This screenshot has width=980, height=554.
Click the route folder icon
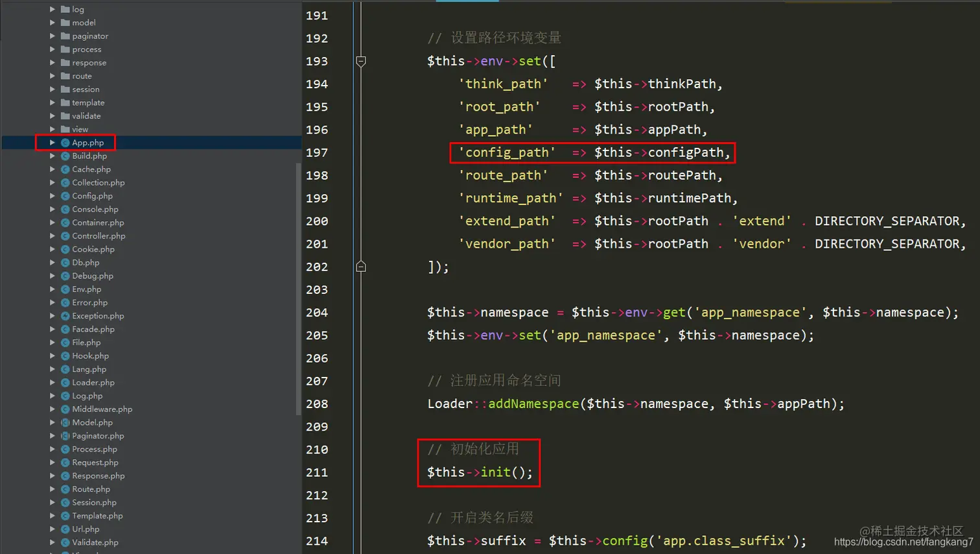(65, 76)
